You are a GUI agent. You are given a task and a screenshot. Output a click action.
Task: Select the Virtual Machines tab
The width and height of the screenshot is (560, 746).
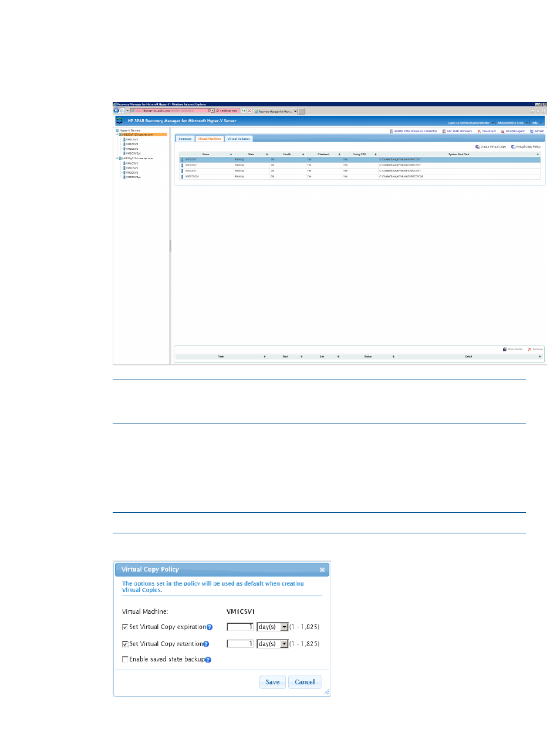[x=210, y=139]
